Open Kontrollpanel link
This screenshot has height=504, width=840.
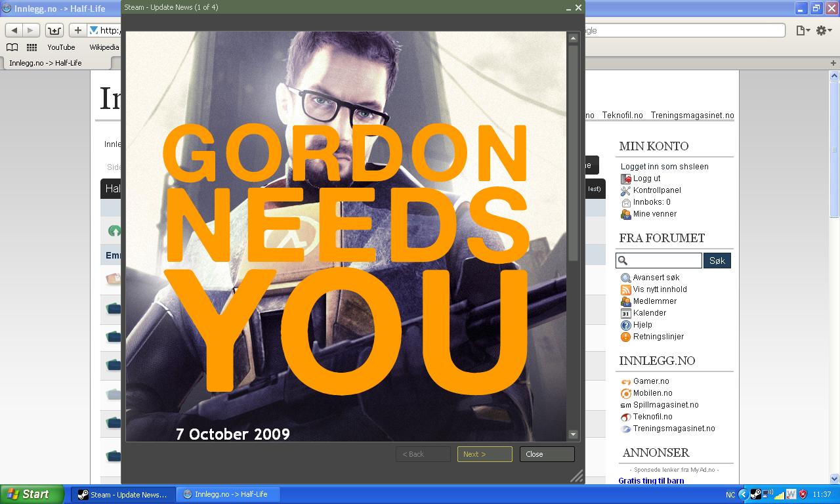(x=657, y=190)
